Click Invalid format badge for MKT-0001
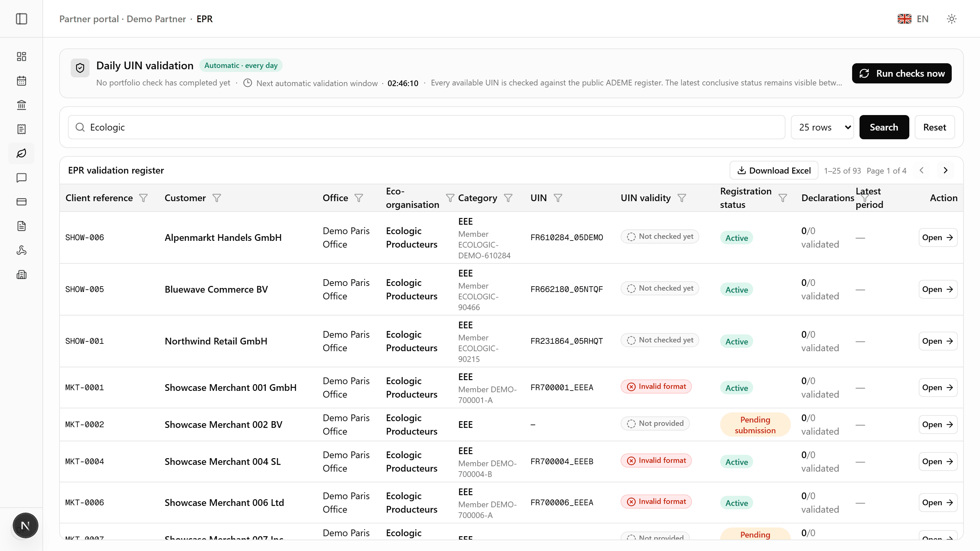Viewport: 980px width, 551px height. coord(656,387)
